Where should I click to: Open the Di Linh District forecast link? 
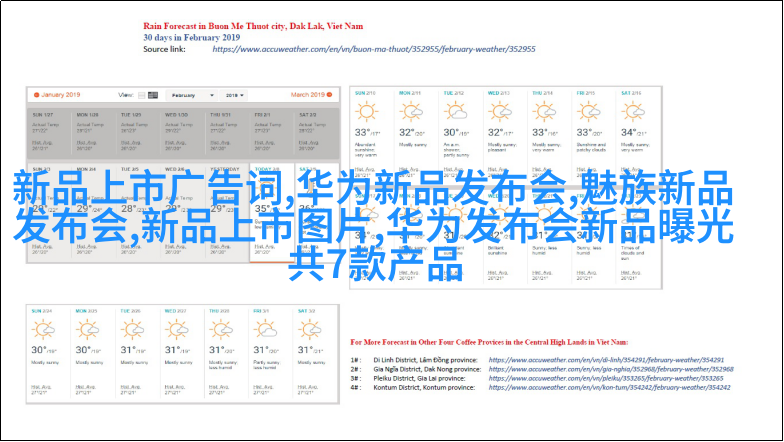point(606,360)
